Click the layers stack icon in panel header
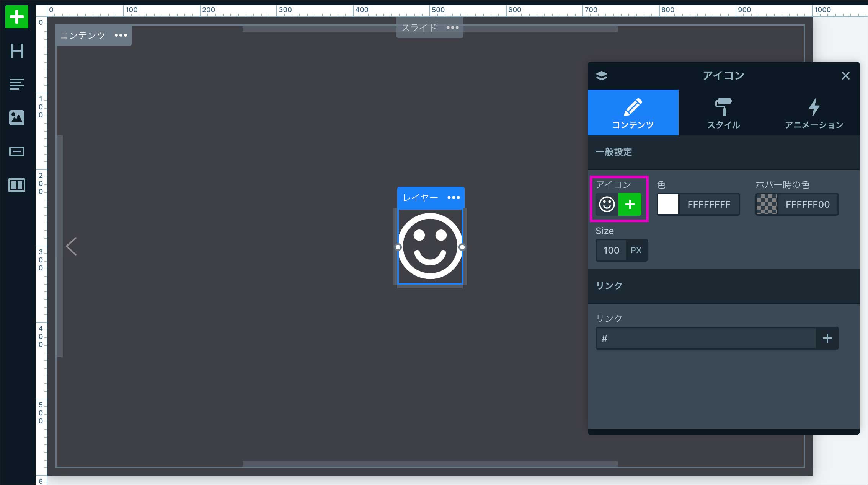This screenshot has width=868, height=485. tap(602, 76)
